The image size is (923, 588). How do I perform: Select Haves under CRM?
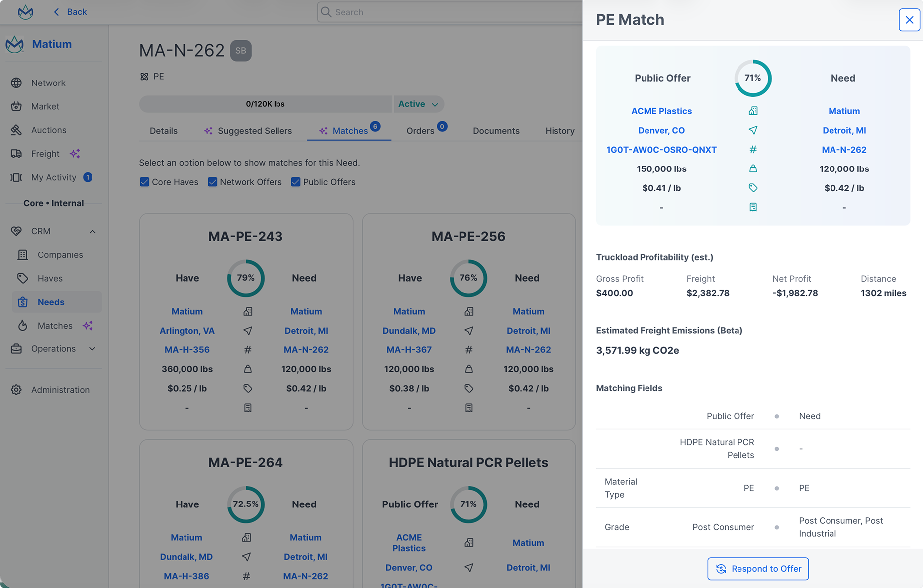[x=50, y=278]
